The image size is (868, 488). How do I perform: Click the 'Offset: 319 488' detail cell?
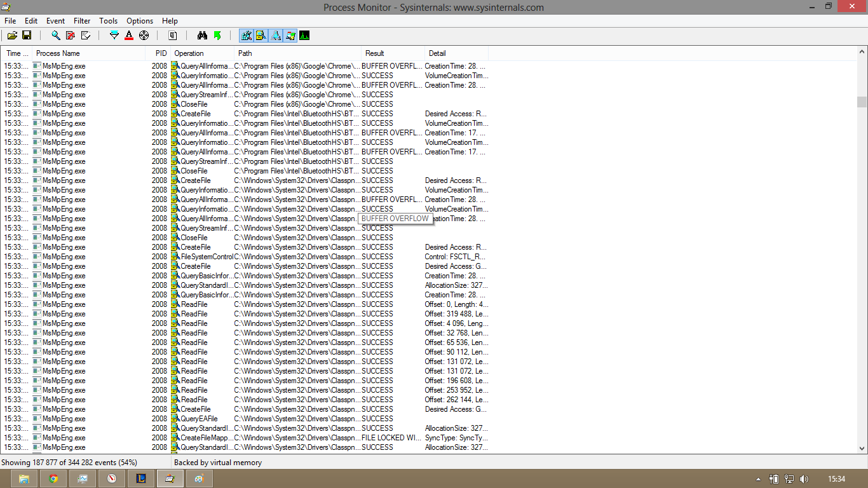click(456, 314)
